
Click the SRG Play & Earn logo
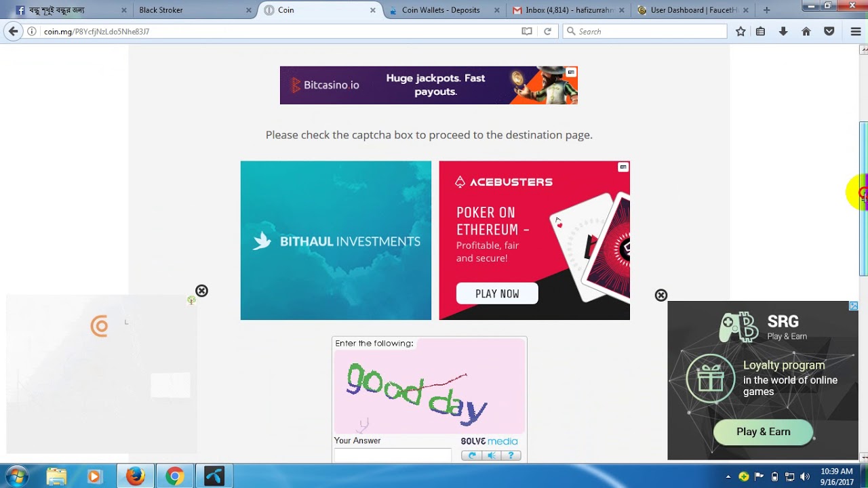pyautogui.click(x=763, y=327)
